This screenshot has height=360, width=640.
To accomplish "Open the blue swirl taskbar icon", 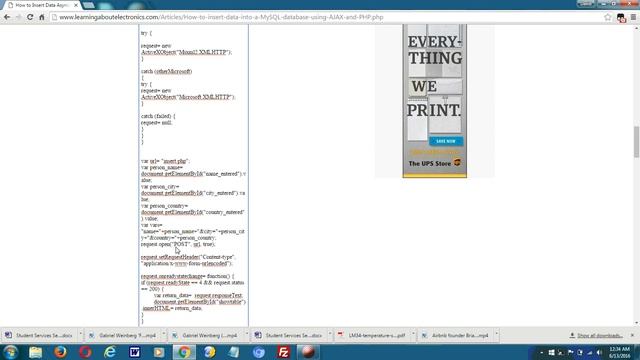I will (259, 352).
